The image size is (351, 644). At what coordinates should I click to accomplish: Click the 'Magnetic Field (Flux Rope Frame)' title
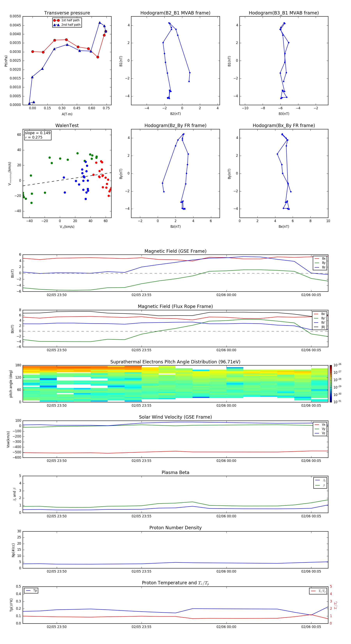click(x=175, y=307)
